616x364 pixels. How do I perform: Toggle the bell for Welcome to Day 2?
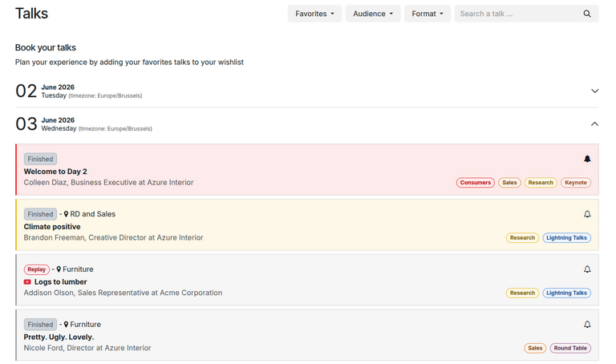[x=587, y=159]
